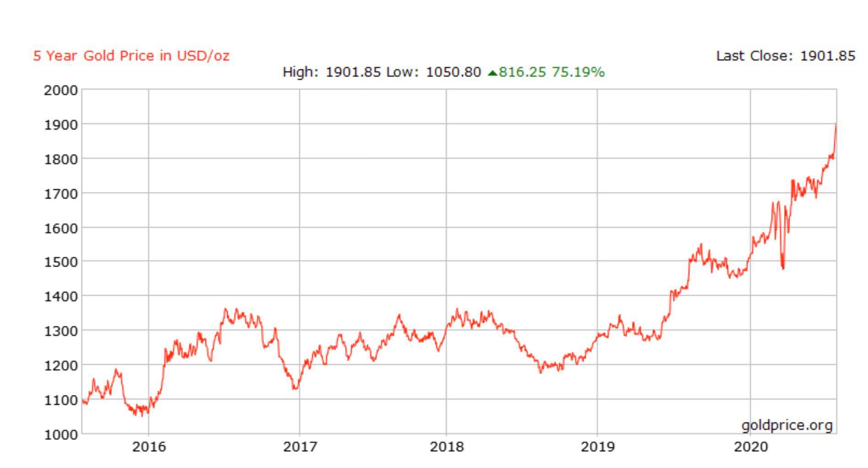
Task: Select the Last Close 1901.85 value
Action: point(827,56)
